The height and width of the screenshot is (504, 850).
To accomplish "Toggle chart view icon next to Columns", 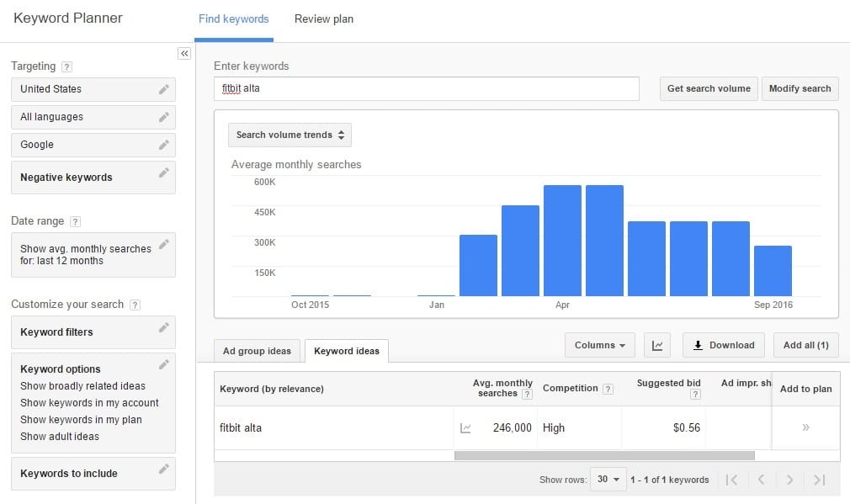I will tap(657, 345).
